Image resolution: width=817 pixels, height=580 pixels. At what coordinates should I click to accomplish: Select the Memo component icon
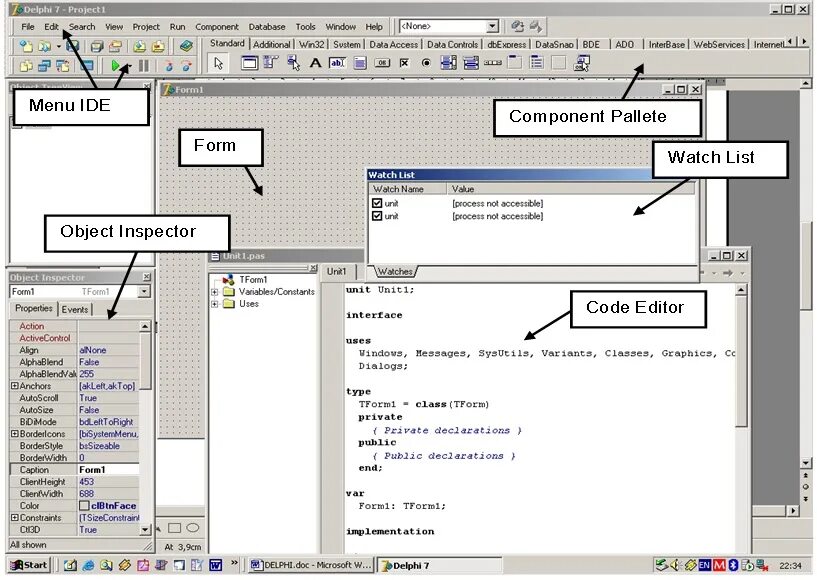[360, 63]
